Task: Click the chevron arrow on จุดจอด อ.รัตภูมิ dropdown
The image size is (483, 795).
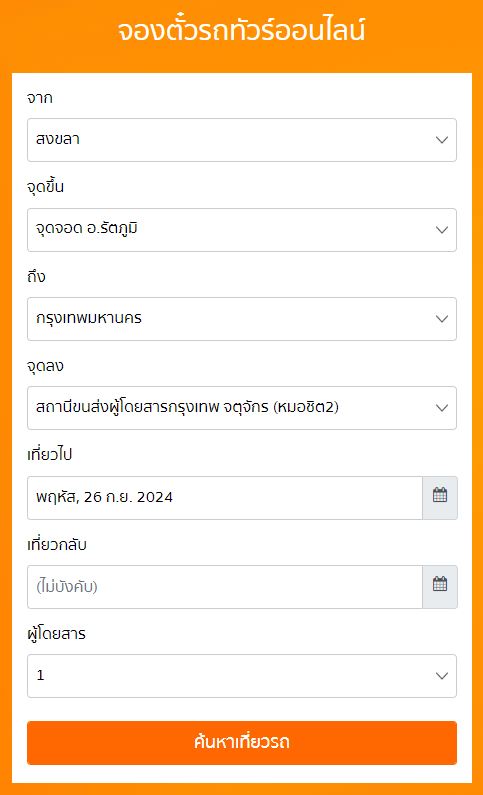Action: (442, 230)
